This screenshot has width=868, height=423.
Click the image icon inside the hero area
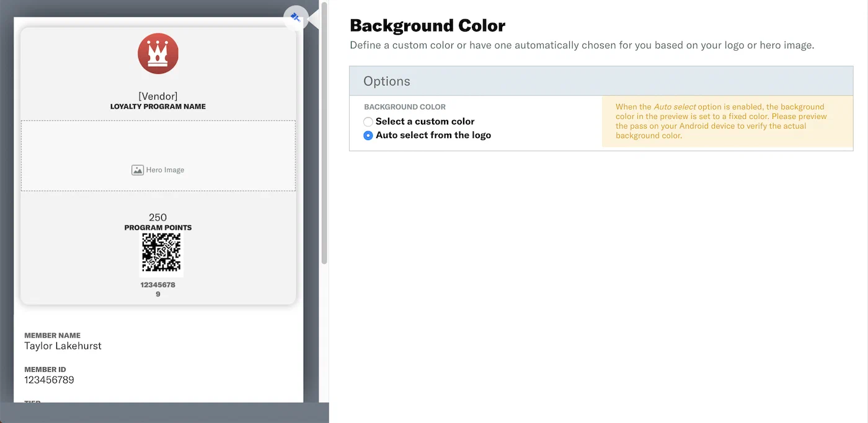(x=137, y=169)
